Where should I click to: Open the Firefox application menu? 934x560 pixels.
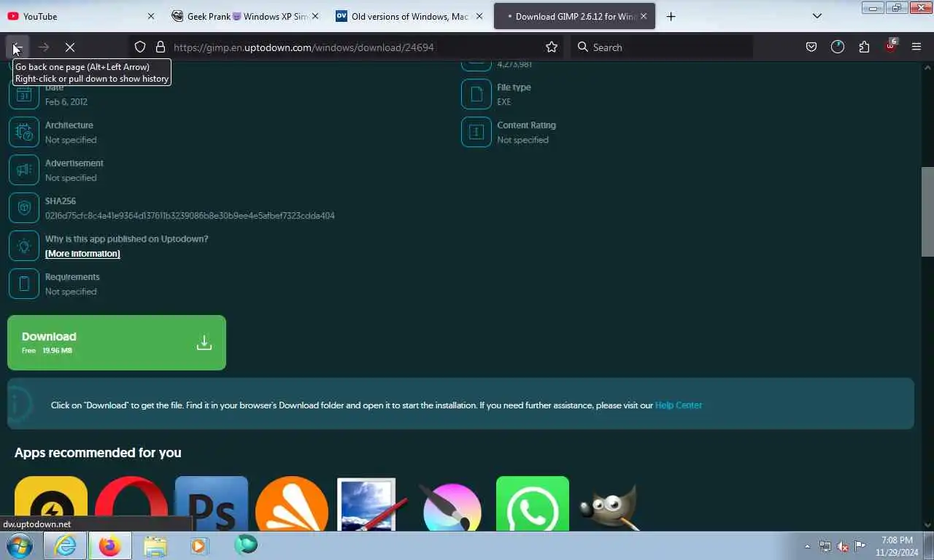[916, 47]
